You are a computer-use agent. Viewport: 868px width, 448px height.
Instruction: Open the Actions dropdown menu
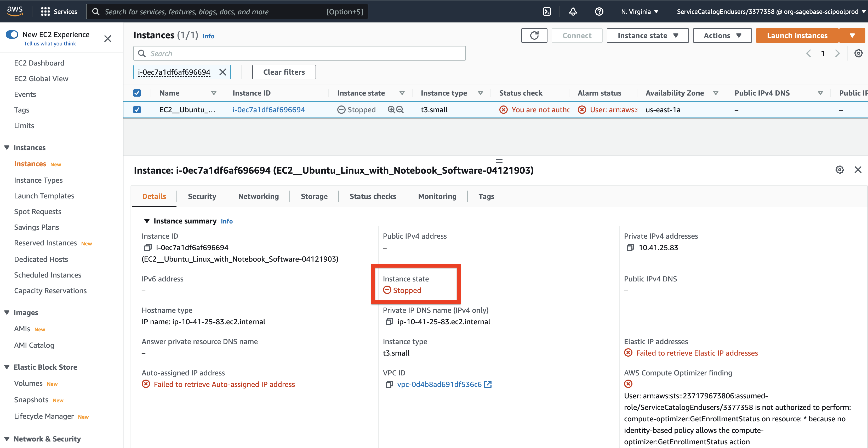[722, 36]
